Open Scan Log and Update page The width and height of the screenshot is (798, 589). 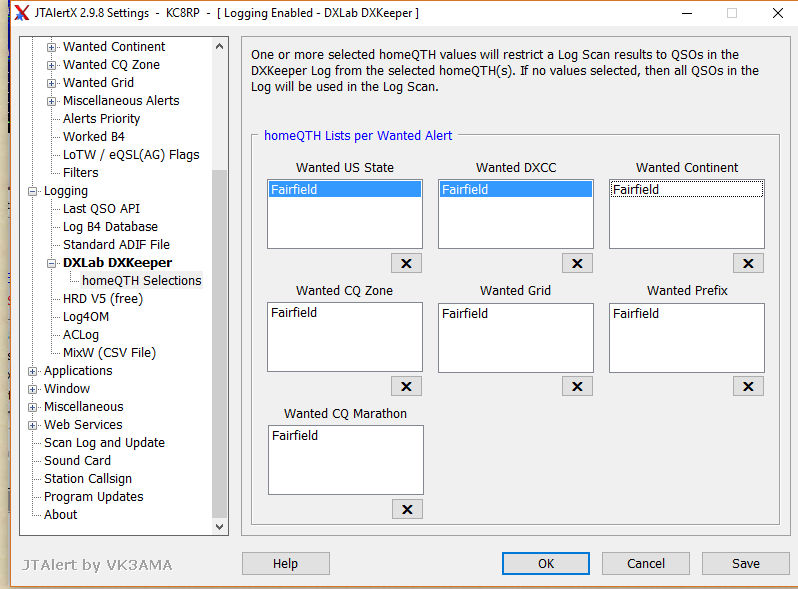pos(104,442)
